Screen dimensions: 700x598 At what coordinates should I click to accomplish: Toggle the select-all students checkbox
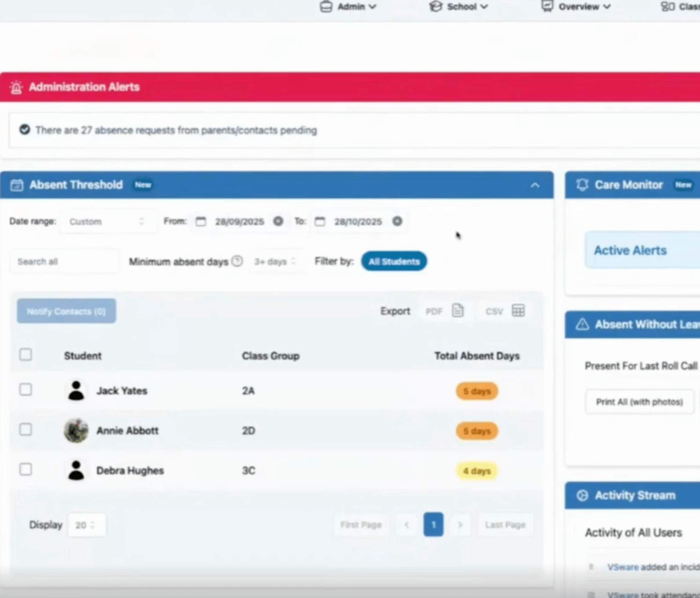25,355
